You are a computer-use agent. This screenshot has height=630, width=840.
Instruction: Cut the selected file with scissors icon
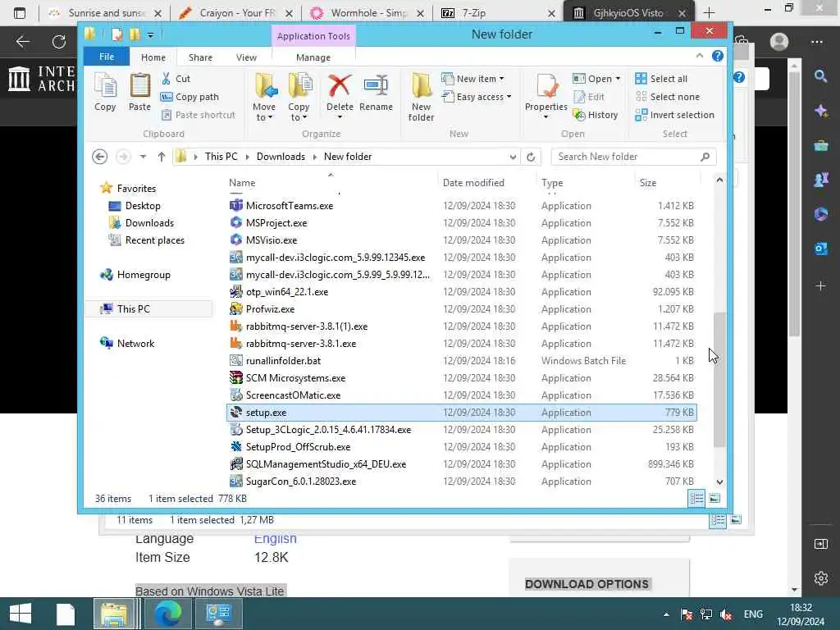pos(176,79)
